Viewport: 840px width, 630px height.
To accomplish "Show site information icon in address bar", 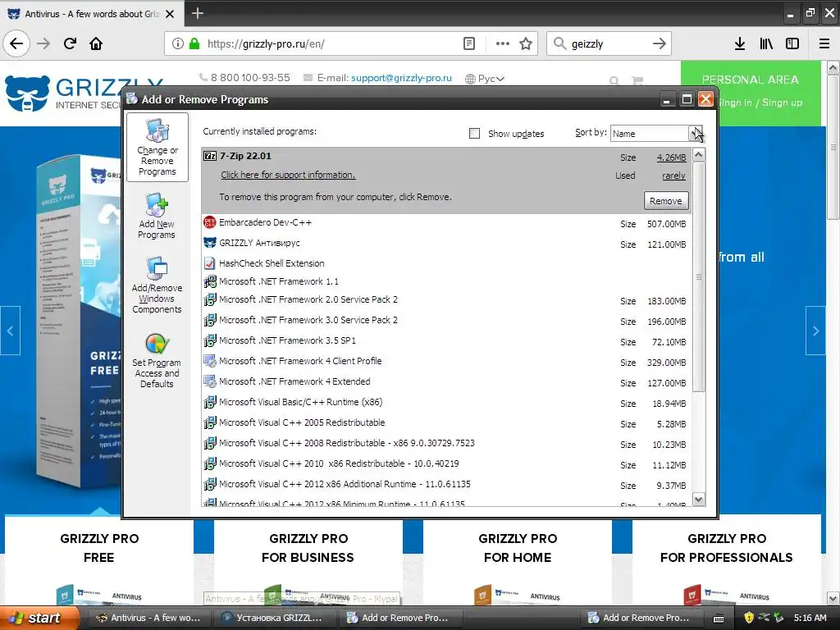I will tap(178, 43).
